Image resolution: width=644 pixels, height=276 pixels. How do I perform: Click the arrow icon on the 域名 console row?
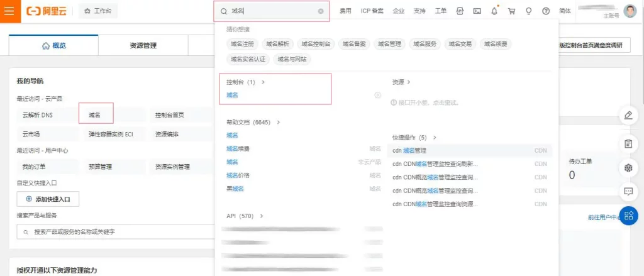pyautogui.click(x=377, y=95)
